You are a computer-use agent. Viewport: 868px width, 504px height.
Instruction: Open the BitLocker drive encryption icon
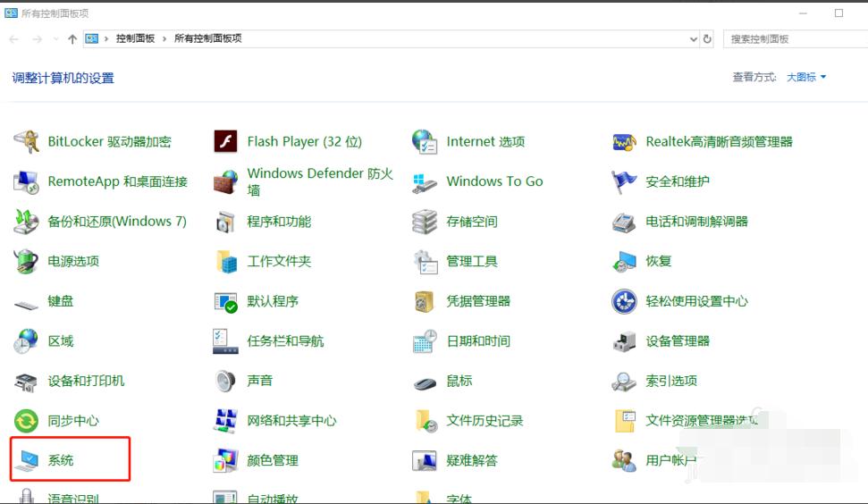coord(26,141)
